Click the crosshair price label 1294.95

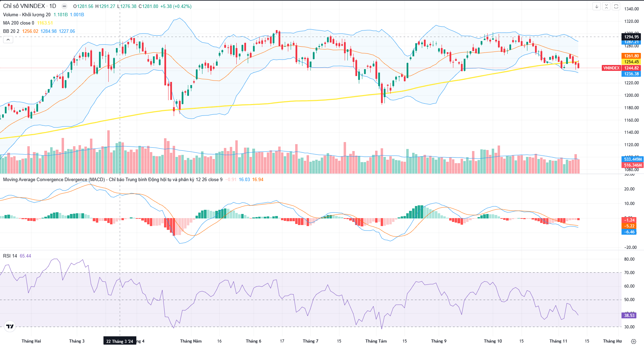[632, 37]
